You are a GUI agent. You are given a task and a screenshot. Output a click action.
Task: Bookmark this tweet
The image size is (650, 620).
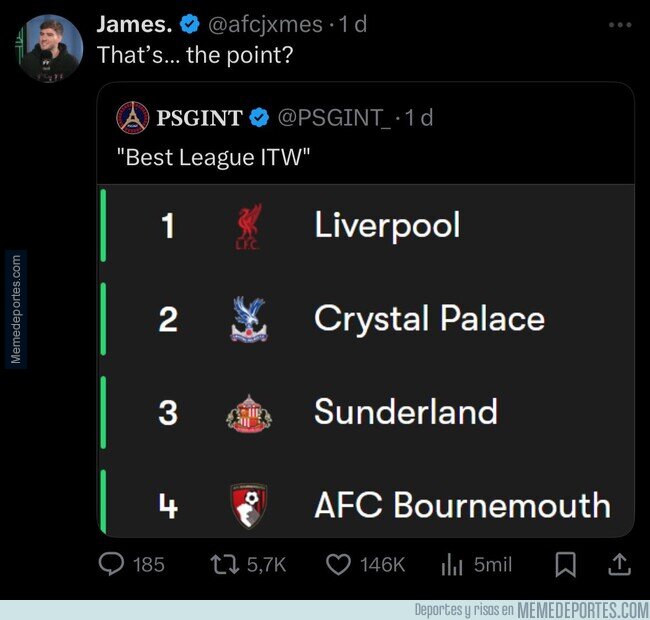click(x=565, y=565)
